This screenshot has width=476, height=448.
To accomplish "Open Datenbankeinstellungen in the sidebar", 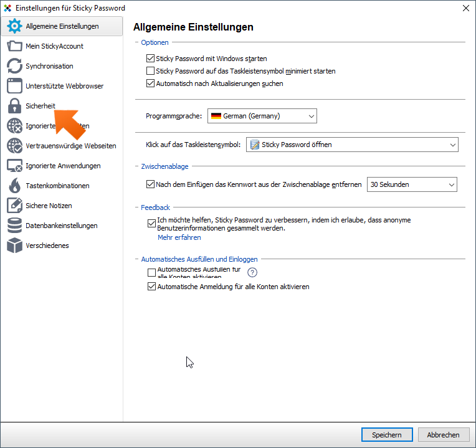I will click(x=62, y=226).
